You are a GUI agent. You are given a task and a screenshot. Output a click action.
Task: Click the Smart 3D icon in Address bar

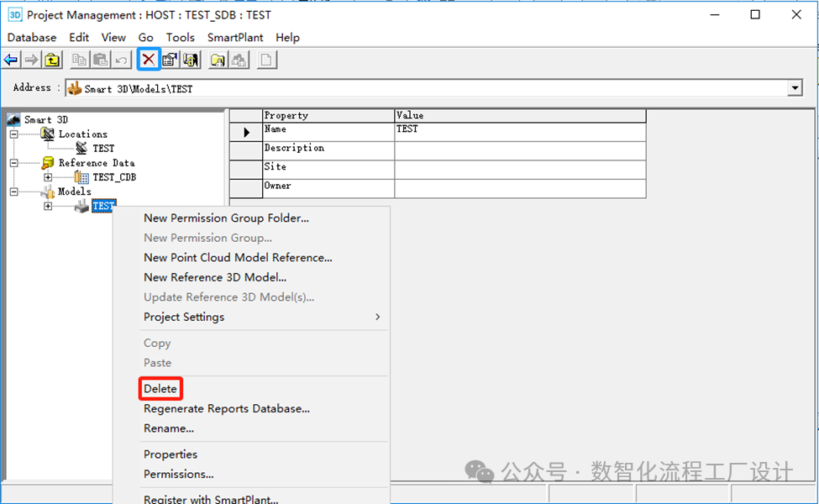[x=75, y=88]
